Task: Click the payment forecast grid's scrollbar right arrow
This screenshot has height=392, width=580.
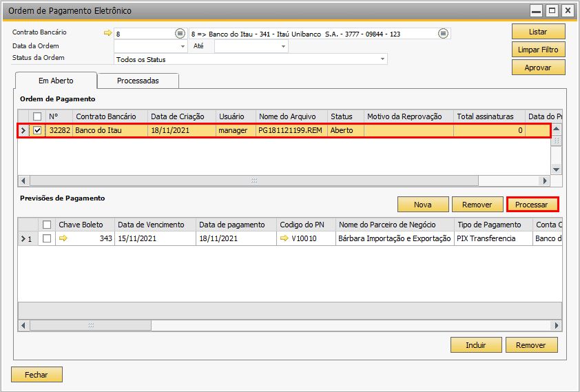Action: pos(556,325)
